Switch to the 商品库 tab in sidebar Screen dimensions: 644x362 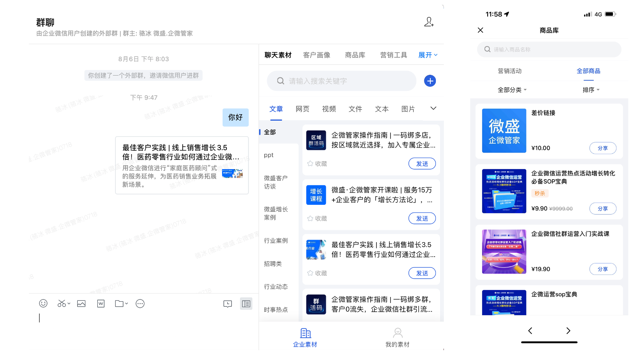[x=355, y=55]
